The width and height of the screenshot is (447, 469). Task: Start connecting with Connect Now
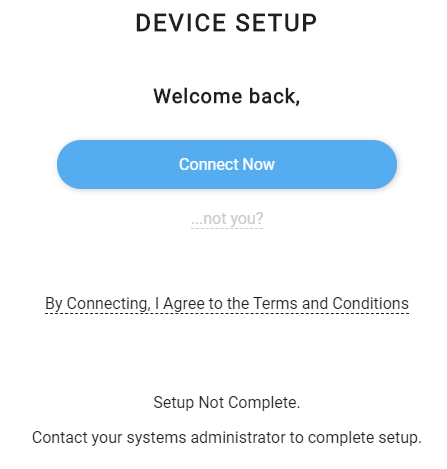pyautogui.click(x=227, y=164)
